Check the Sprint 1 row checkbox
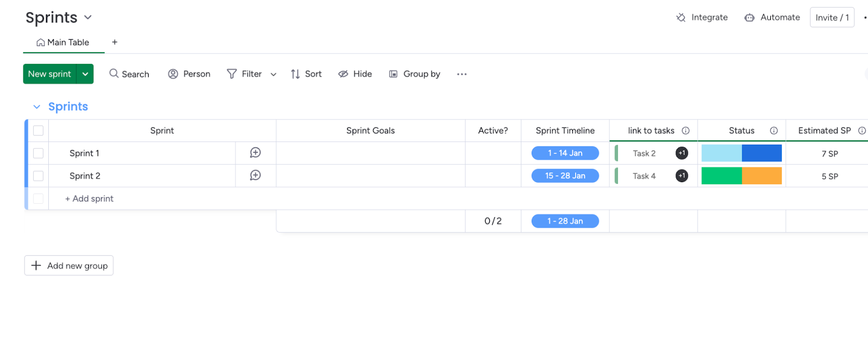 tap(39, 153)
